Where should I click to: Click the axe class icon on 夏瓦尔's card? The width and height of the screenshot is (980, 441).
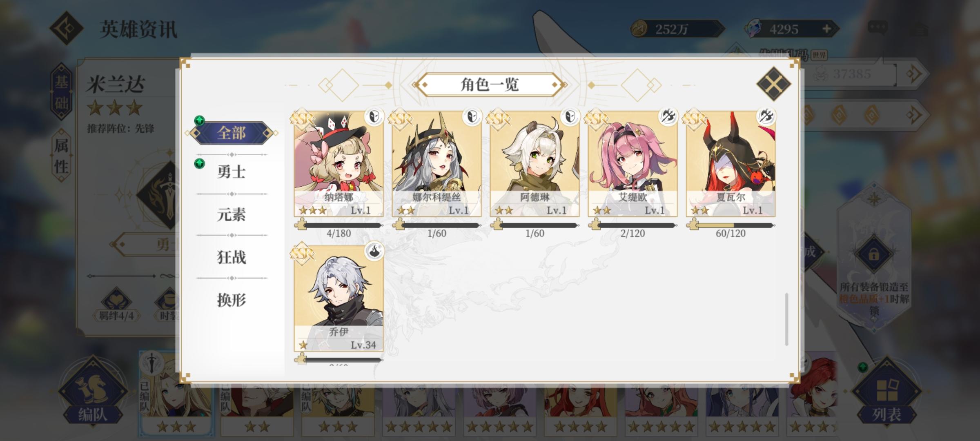[766, 117]
